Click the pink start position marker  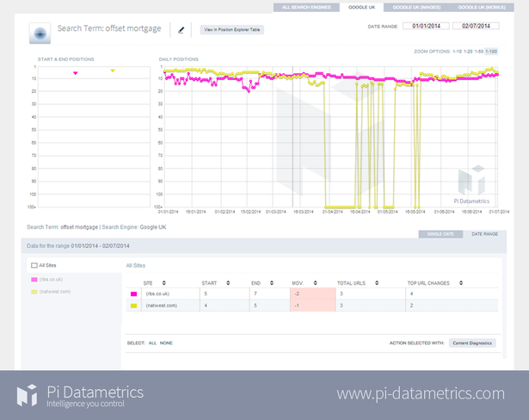click(x=76, y=73)
